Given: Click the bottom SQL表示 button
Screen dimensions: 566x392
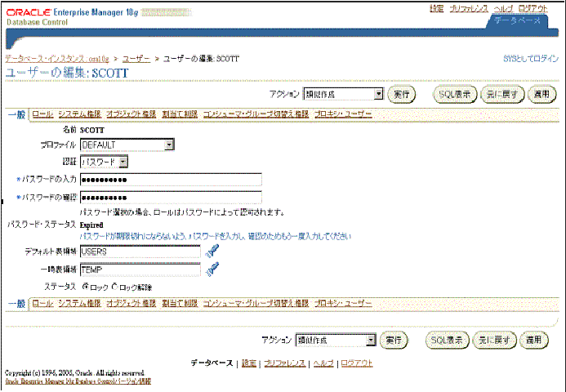Looking at the screenshot, I should point(448,340).
